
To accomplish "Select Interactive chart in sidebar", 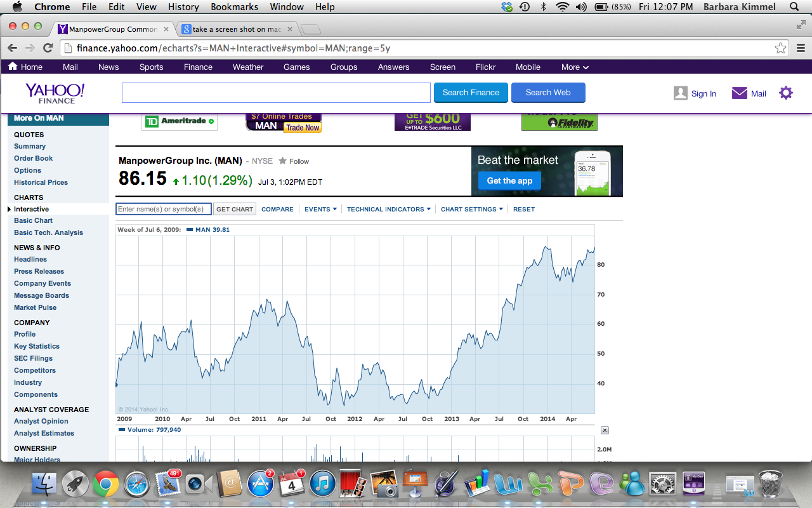I will [x=31, y=209].
